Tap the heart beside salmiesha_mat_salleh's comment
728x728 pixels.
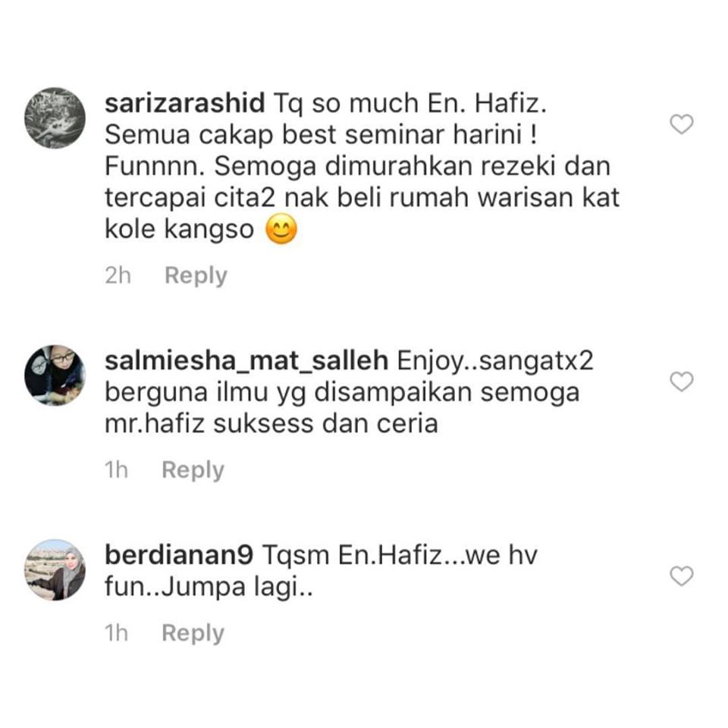[681, 381]
